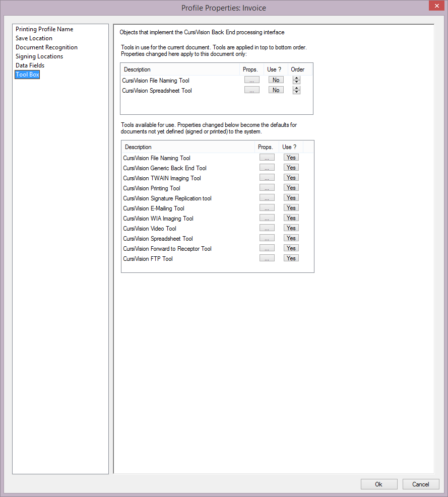Move Spreadsheet Tool down in order
Image resolution: width=448 pixels, height=497 pixels.
coord(297,92)
